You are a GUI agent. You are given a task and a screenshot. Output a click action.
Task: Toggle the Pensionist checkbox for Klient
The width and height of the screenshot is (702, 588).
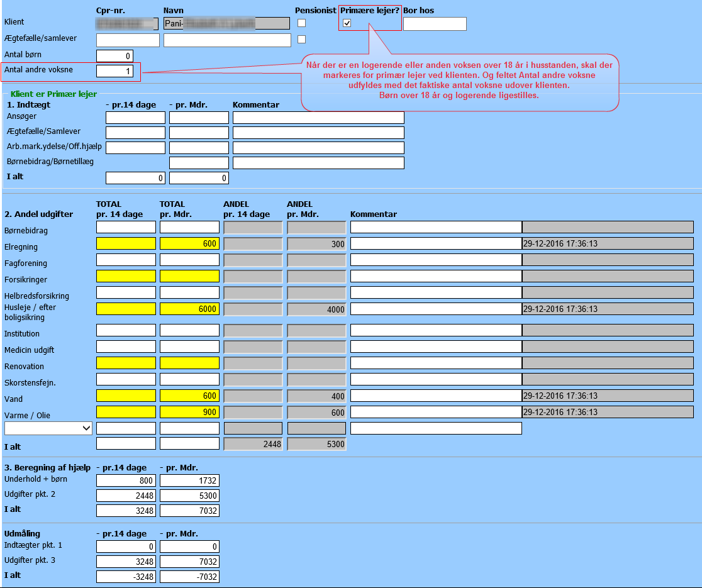302,23
